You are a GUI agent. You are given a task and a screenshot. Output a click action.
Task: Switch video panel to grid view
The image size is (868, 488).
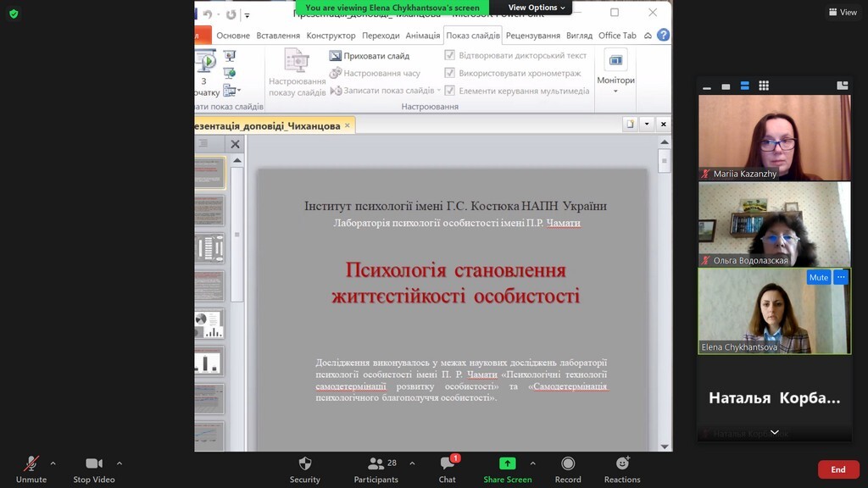764,86
